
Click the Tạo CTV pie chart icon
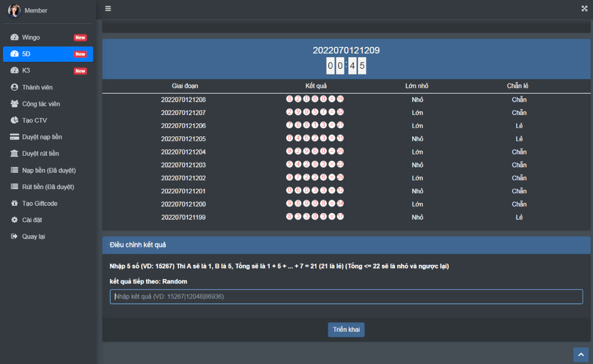pyautogui.click(x=14, y=121)
